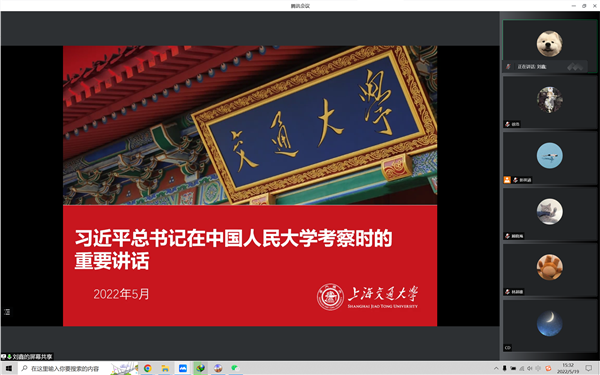
Task: Click the microphone icon in system tray
Action: (504, 368)
